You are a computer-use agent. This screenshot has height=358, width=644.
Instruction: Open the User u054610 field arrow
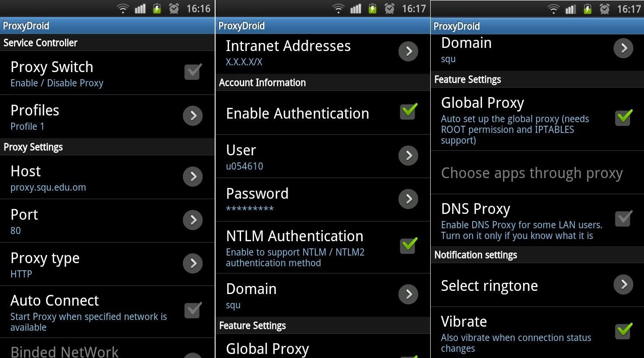coord(407,155)
